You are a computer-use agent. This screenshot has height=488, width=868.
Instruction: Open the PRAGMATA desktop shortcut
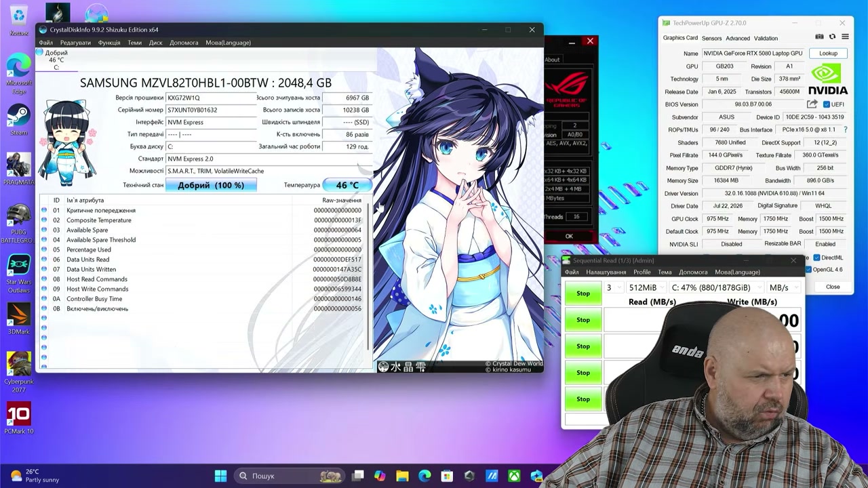coord(19,169)
